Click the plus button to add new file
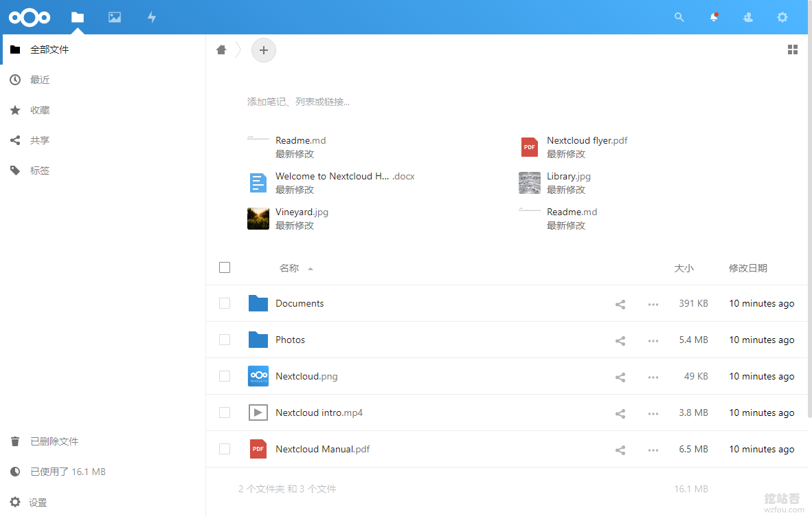812x517 pixels. [x=264, y=50]
